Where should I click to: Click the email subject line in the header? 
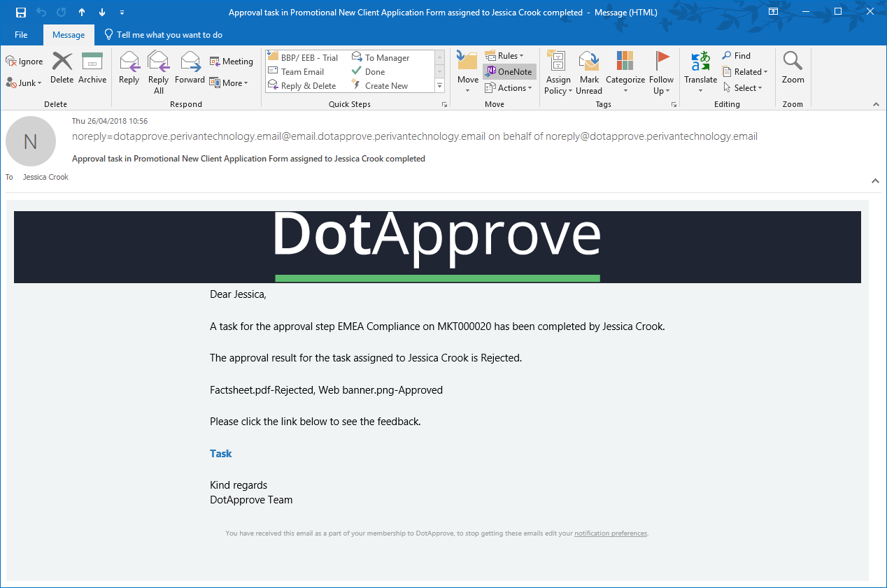248,159
